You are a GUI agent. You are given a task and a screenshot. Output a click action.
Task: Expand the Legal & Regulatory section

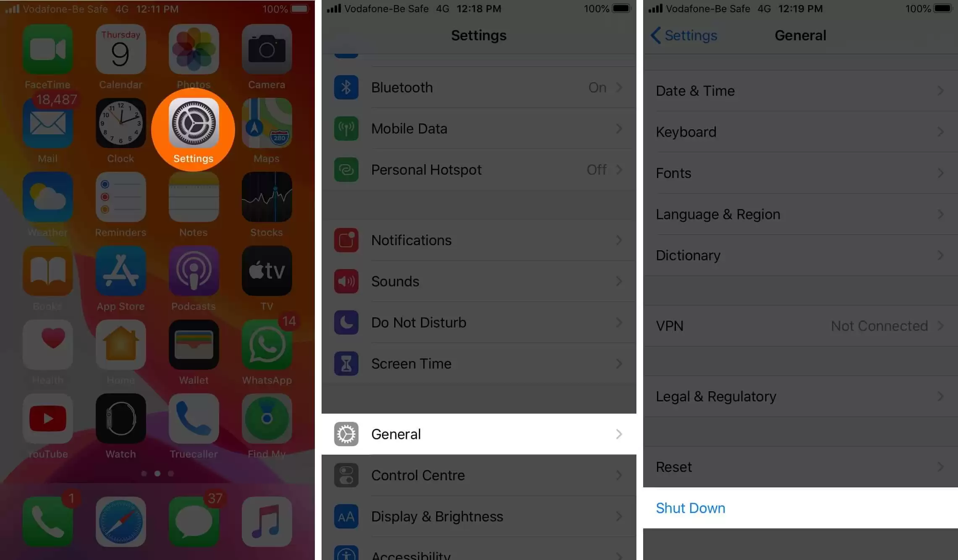coord(800,396)
